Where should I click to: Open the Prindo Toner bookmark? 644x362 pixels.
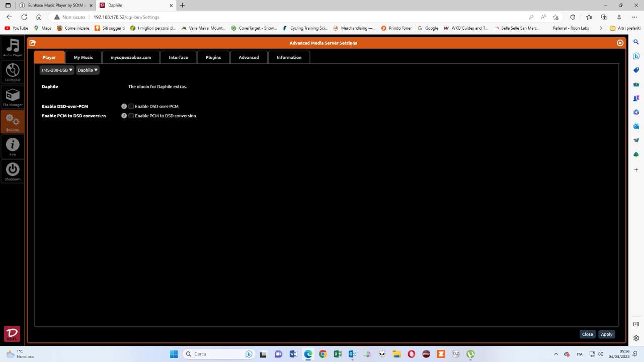pos(396,28)
